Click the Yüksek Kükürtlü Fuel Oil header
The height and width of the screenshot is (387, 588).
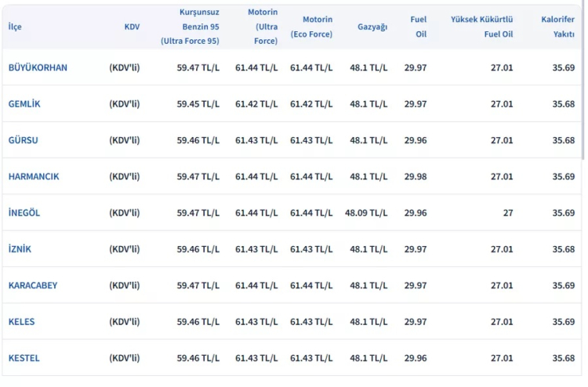(482, 27)
